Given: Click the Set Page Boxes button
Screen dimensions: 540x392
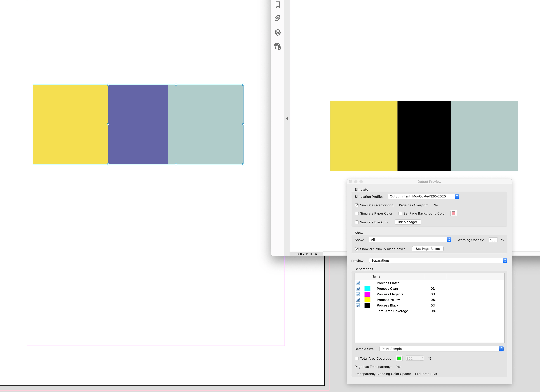Looking at the screenshot, I should [x=428, y=249].
